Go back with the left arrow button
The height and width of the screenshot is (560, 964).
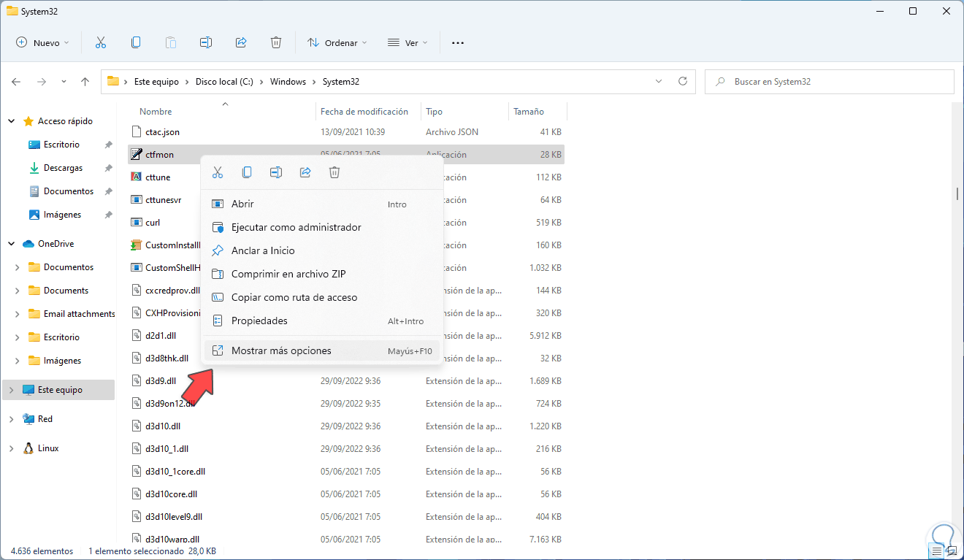click(16, 82)
